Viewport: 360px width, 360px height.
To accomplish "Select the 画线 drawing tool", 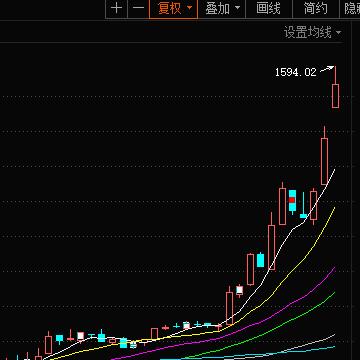I will pyautogui.click(x=269, y=9).
